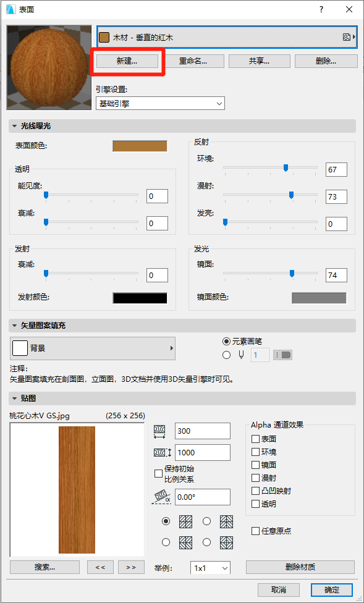Click the 删除... button
The height and width of the screenshot is (603, 364).
pyautogui.click(x=326, y=61)
